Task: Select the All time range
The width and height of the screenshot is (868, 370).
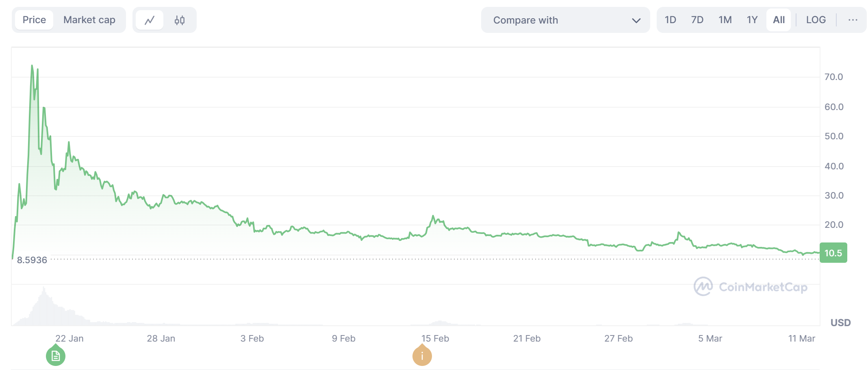Action: (779, 20)
